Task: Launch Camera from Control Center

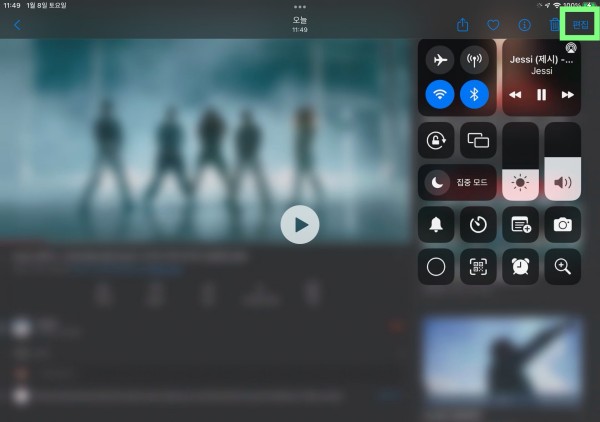Action: (562, 225)
